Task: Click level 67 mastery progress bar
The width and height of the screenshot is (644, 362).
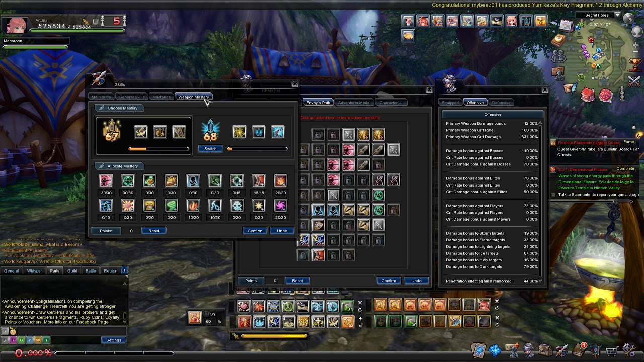Action: click(159, 149)
